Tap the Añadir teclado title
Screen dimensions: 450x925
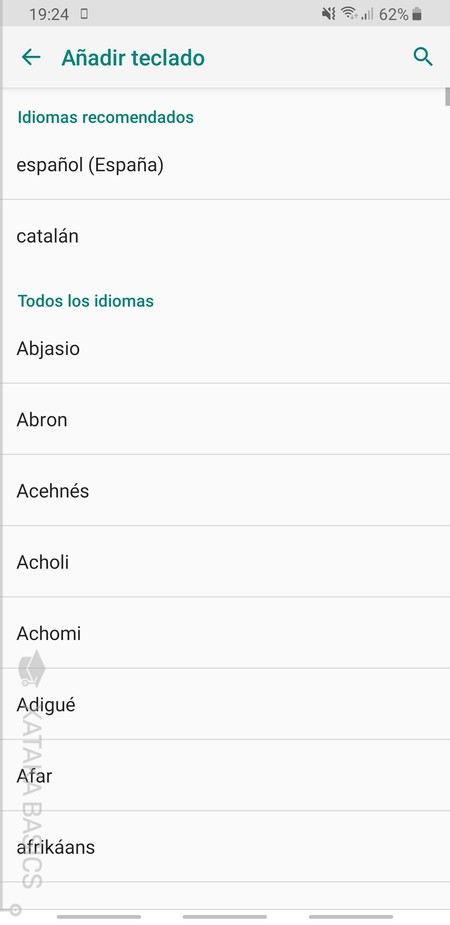click(133, 58)
